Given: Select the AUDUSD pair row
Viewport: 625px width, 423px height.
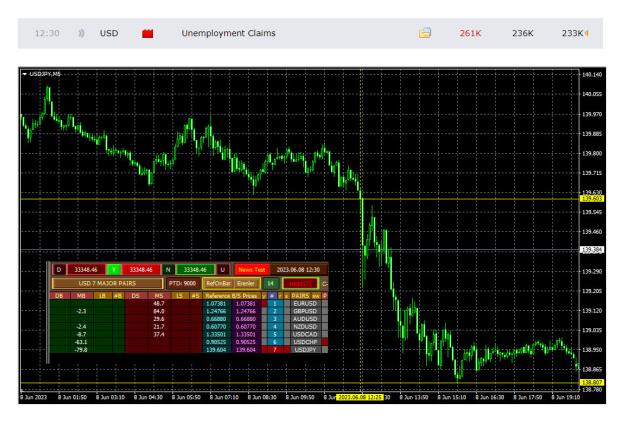Looking at the screenshot, I should [x=305, y=319].
